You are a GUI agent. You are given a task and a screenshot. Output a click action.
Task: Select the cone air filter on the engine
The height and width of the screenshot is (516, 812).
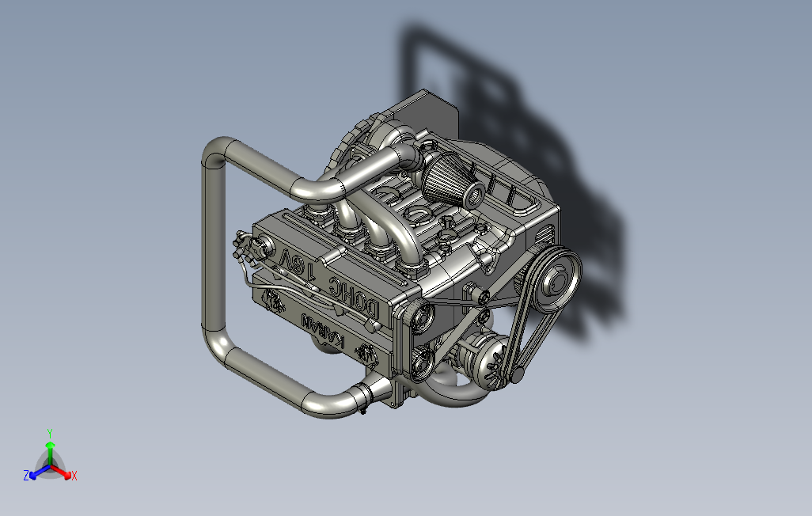point(453,182)
